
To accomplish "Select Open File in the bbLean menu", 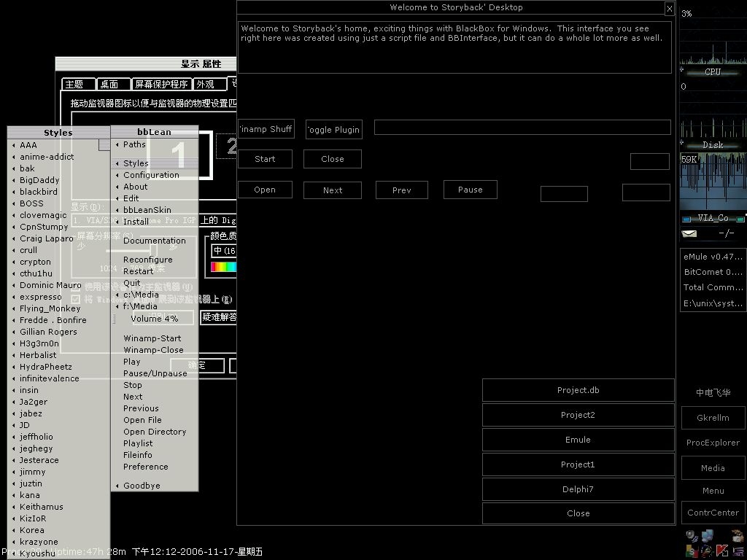I will pyautogui.click(x=155, y=420).
